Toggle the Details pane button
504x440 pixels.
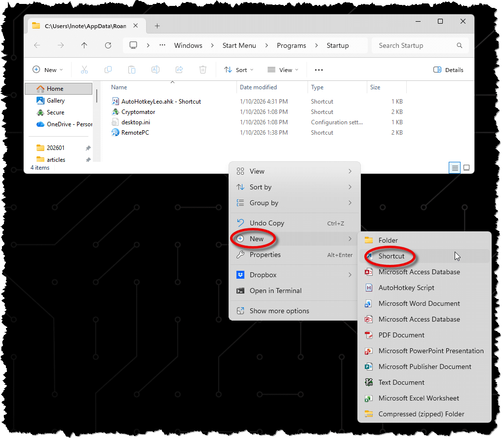(448, 70)
